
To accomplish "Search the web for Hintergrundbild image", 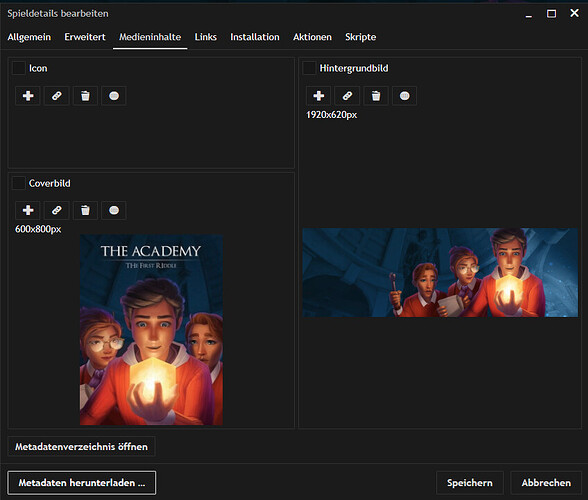I will 405,96.
